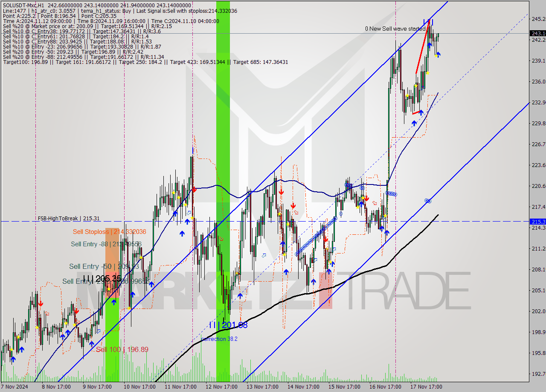Click the blue 215.3 price level tag
The image size is (546, 392).
[537, 222]
